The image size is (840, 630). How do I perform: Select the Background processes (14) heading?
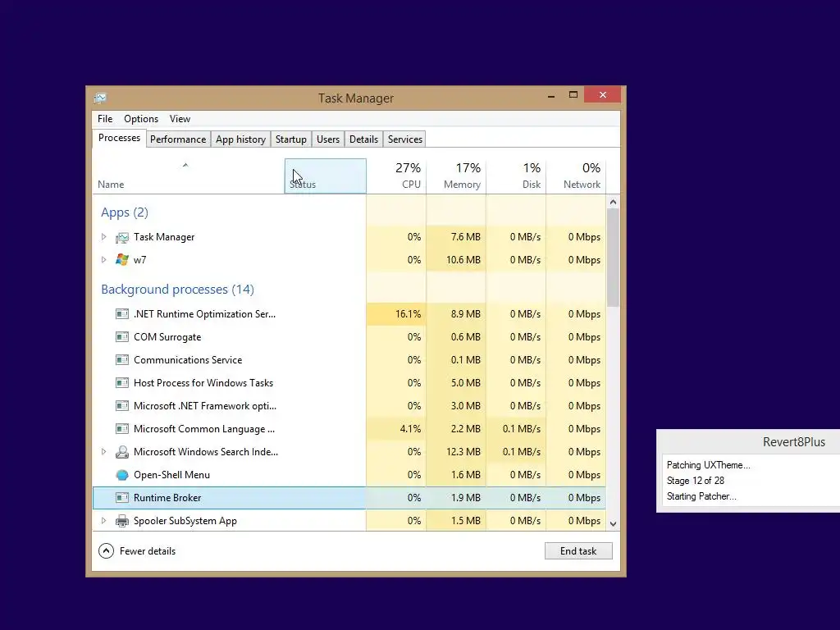coord(177,290)
